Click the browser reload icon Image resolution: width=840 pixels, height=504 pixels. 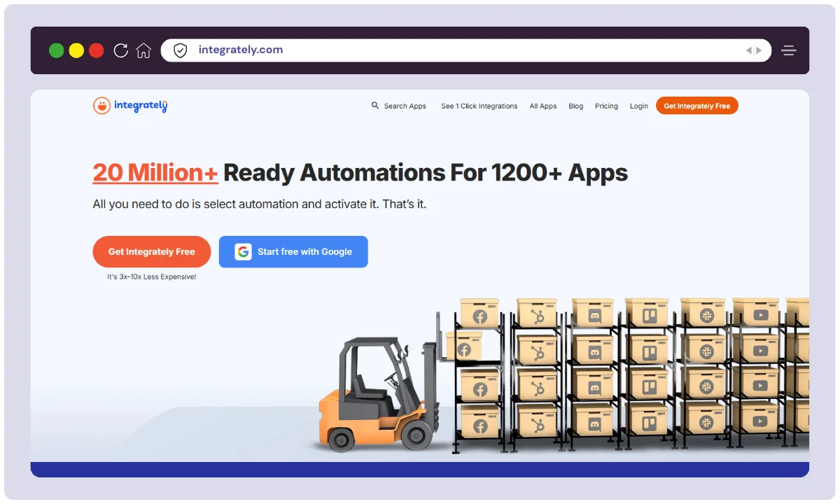click(x=121, y=50)
